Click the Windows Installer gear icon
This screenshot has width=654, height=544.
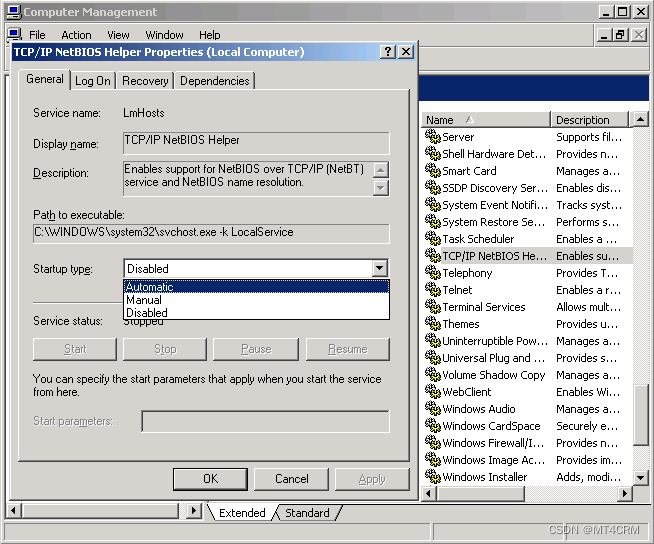(x=433, y=476)
